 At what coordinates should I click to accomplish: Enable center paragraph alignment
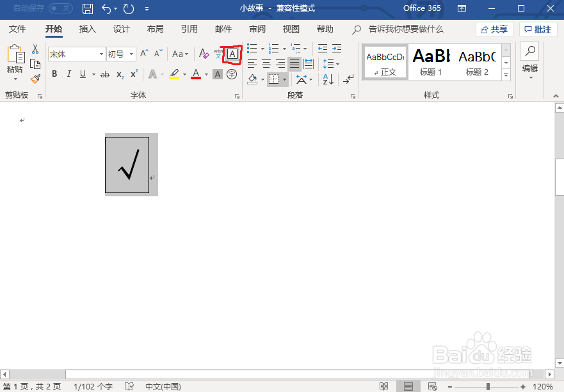pos(266,63)
